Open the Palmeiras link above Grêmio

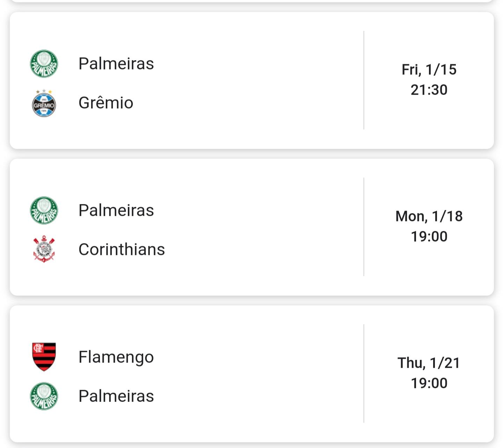click(x=116, y=64)
